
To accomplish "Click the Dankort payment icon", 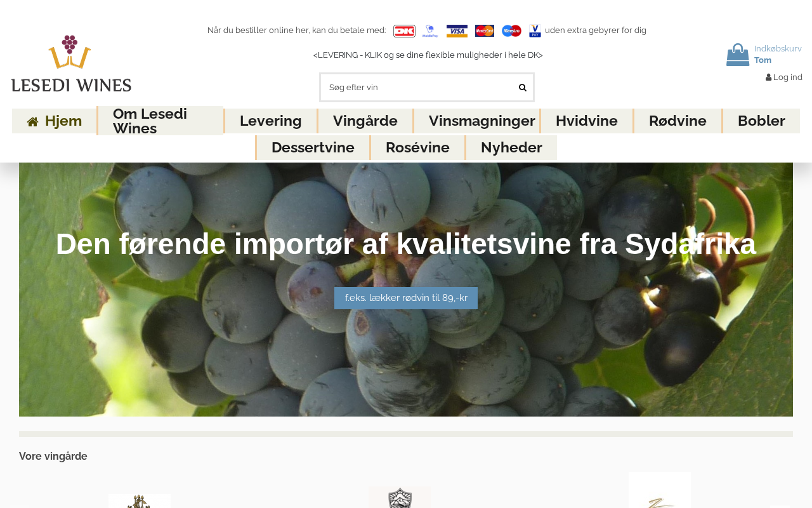I will click(404, 31).
